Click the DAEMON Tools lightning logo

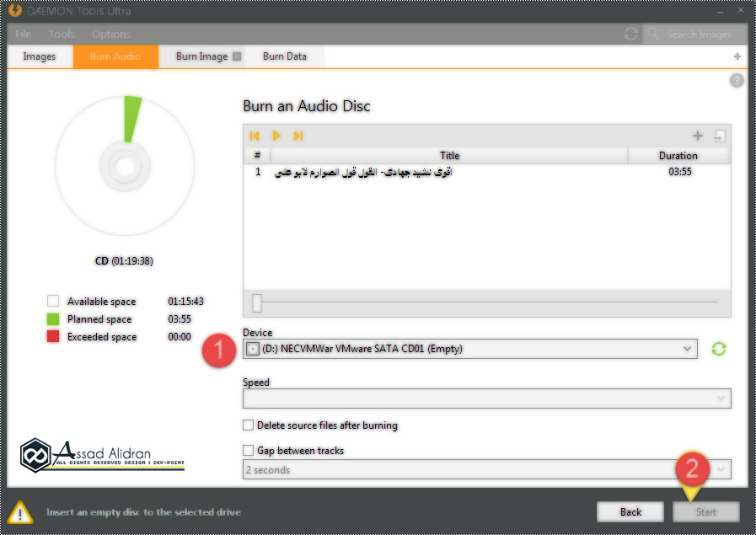(15, 10)
